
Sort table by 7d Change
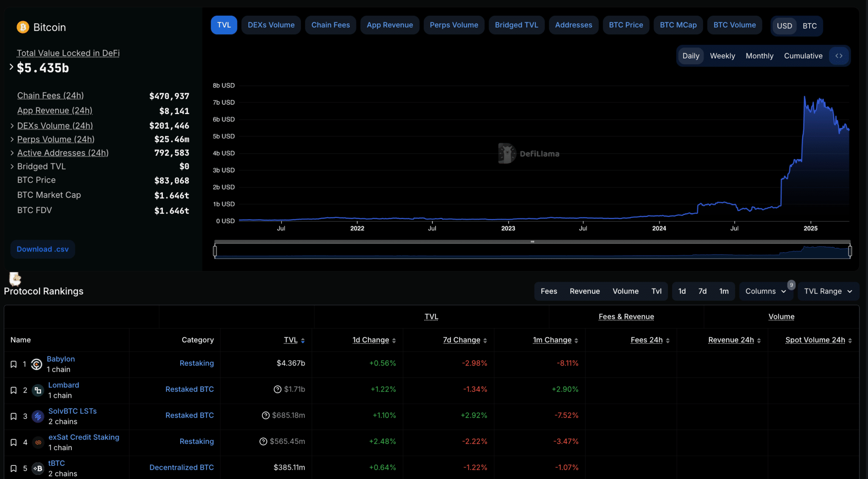(x=485, y=341)
